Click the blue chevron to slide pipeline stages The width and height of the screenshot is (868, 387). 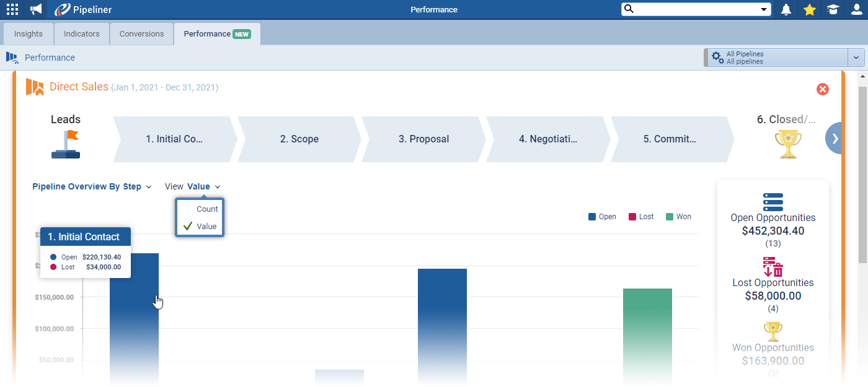click(x=834, y=138)
